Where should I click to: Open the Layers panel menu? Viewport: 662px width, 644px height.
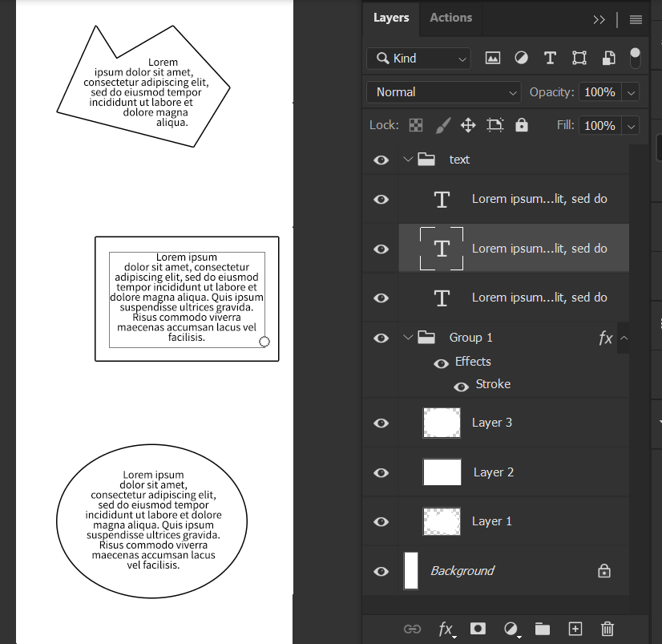(x=636, y=19)
